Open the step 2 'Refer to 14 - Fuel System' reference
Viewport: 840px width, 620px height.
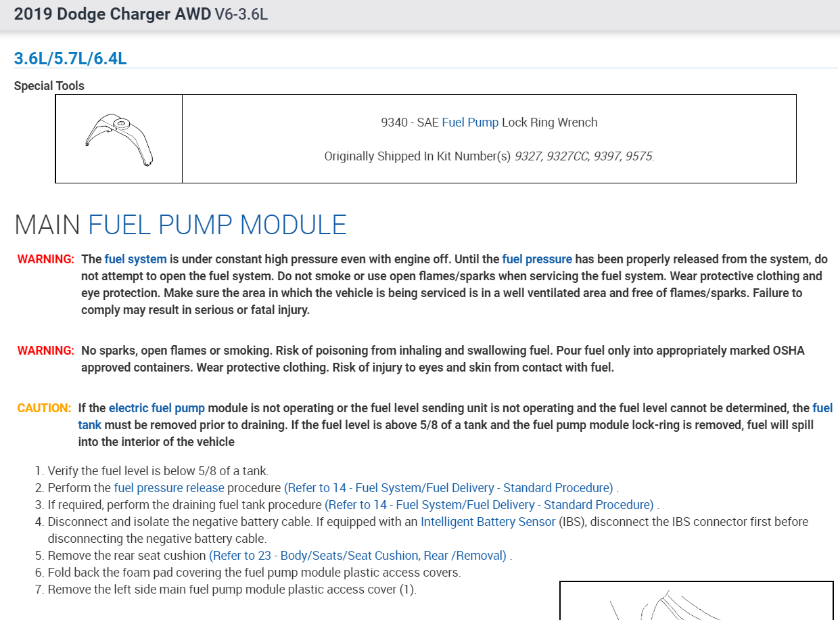[448, 488]
